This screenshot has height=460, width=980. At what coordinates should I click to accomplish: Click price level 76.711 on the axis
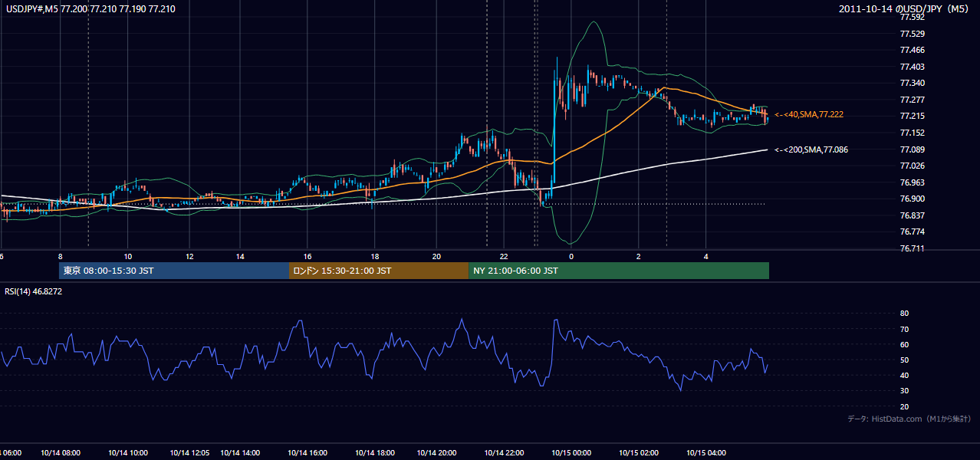point(912,248)
